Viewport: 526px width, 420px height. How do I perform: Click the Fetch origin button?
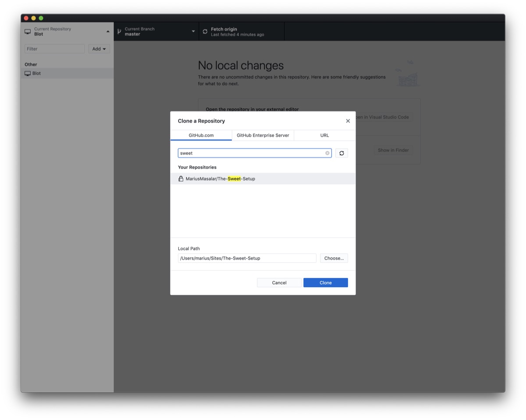(242, 32)
